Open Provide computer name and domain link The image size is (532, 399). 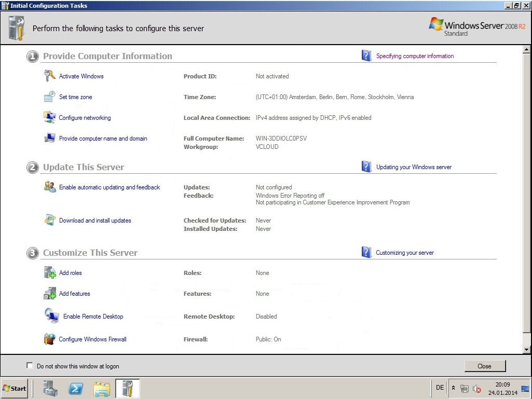[x=103, y=139]
